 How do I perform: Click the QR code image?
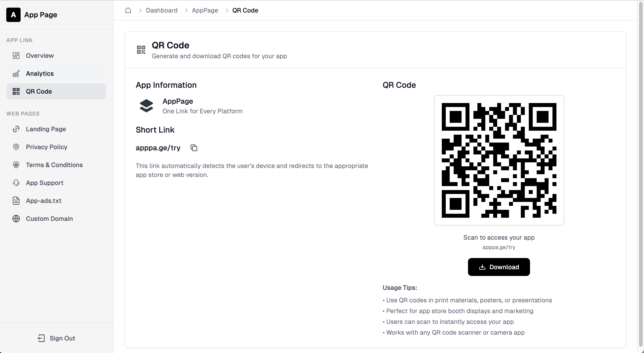(499, 160)
